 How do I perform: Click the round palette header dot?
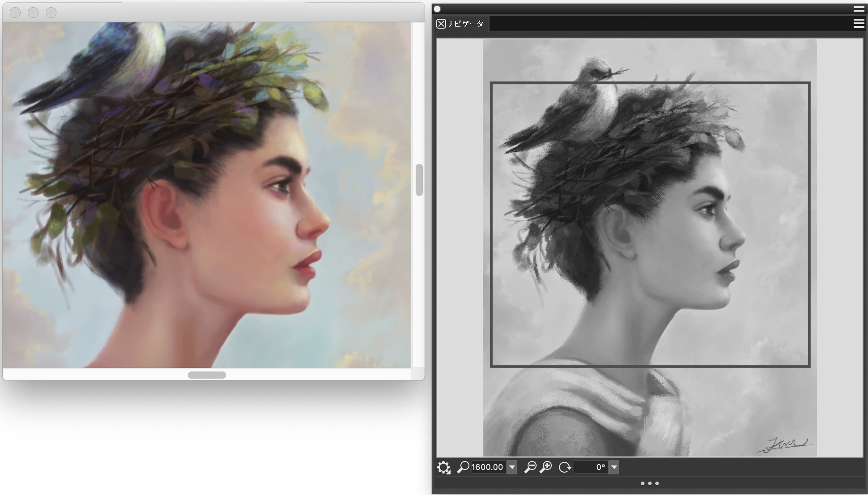438,9
